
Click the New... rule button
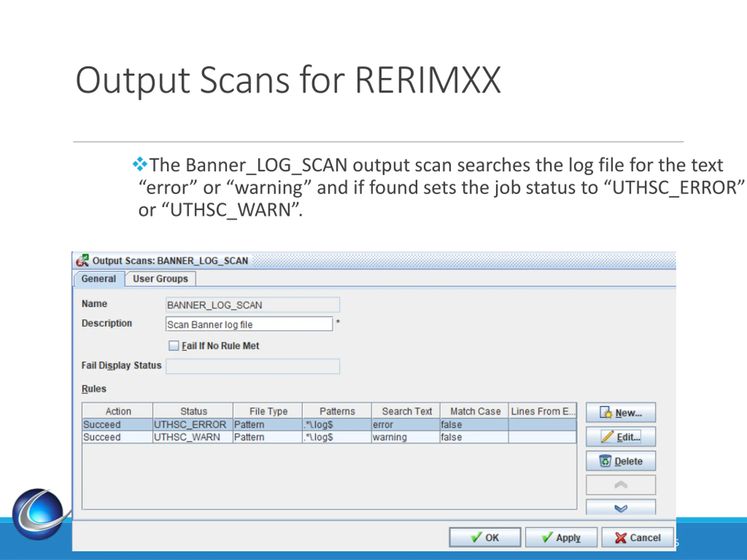coord(621,412)
